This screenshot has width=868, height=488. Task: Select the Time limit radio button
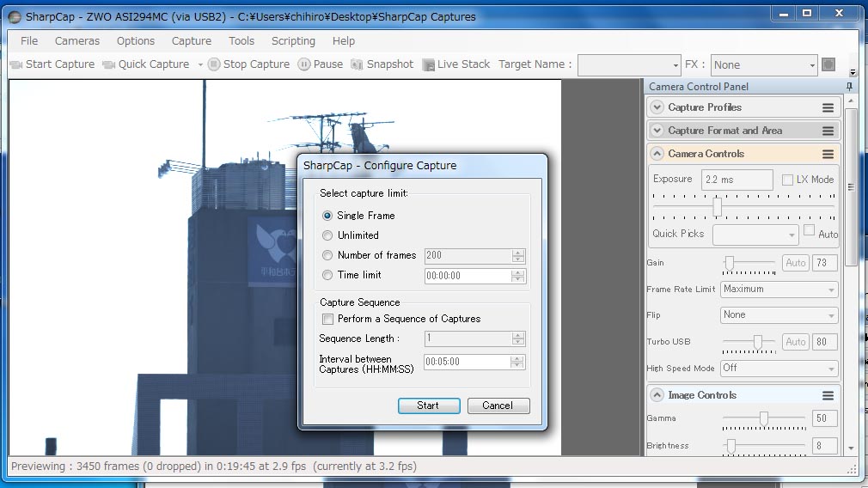click(x=327, y=275)
